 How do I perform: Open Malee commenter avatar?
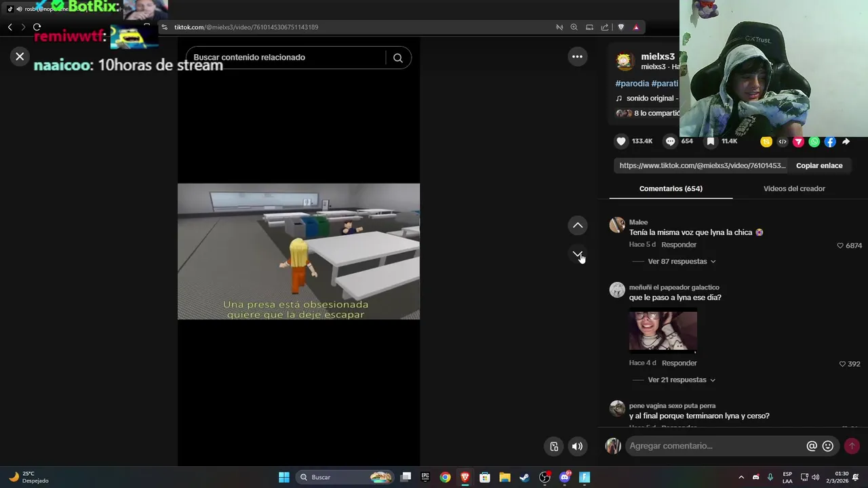point(617,225)
